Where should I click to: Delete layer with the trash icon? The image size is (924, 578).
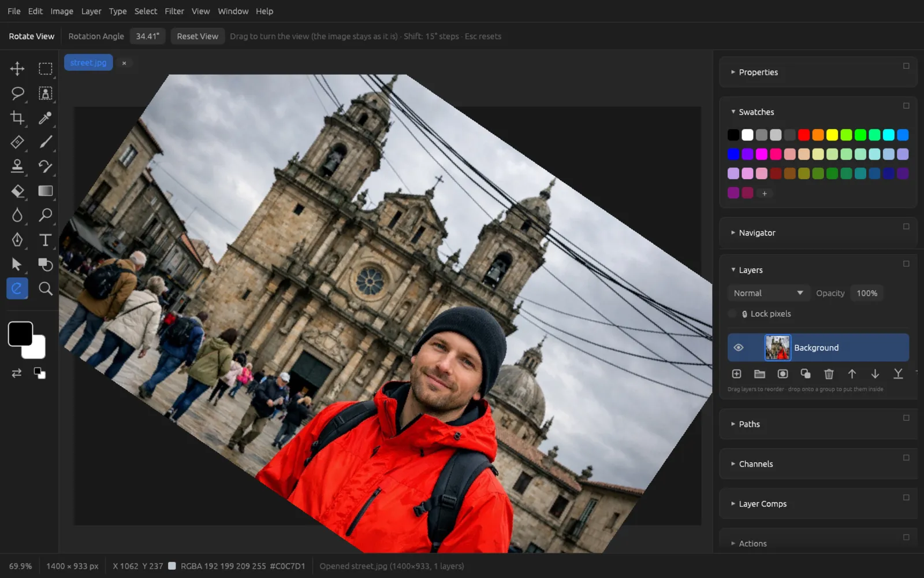(x=829, y=374)
